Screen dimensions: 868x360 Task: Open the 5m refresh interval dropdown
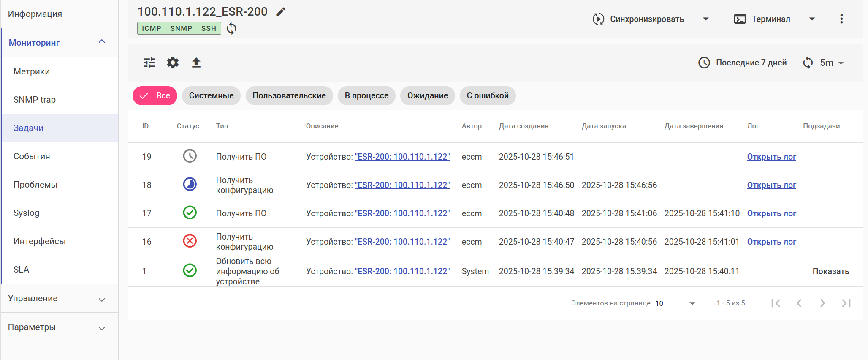pyautogui.click(x=832, y=63)
